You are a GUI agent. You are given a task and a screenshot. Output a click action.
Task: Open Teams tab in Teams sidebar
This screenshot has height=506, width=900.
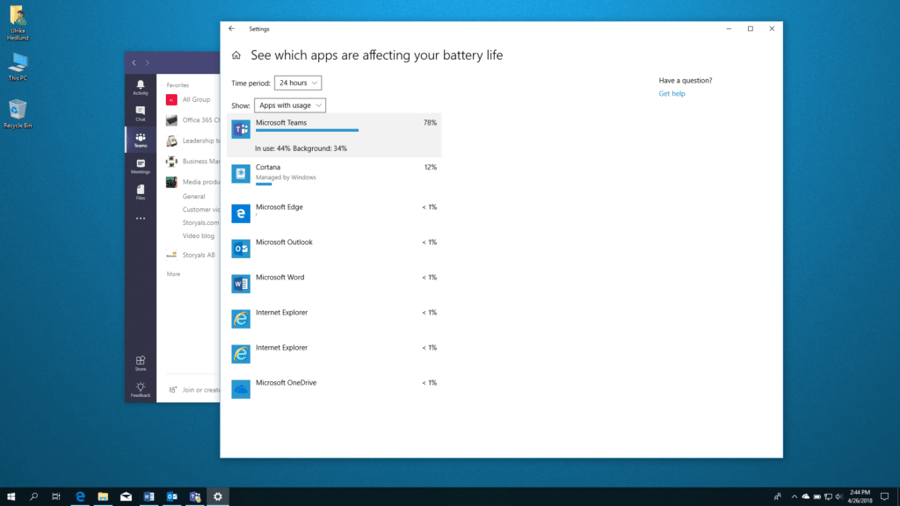pyautogui.click(x=140, y=139)
